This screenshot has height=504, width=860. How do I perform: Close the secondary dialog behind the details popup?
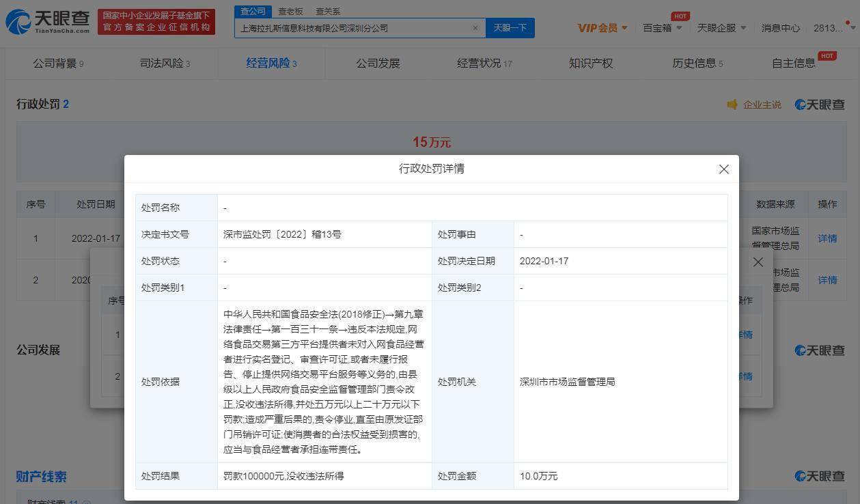758,262
